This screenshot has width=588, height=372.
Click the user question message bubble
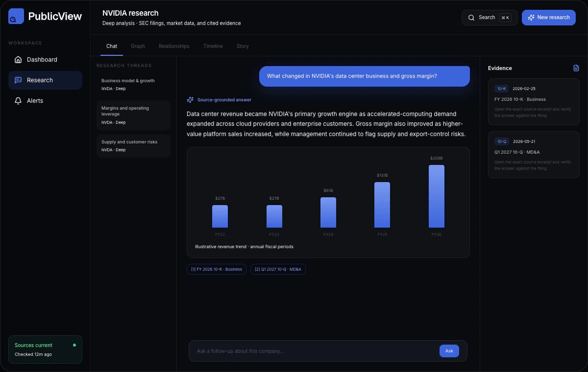(365, 76)
